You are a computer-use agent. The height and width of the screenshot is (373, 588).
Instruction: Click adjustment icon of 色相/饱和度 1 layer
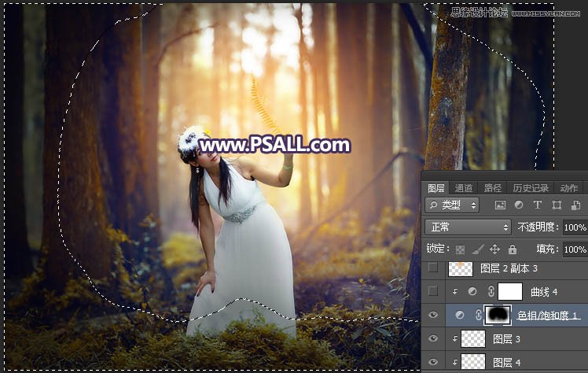pos(460,316)
